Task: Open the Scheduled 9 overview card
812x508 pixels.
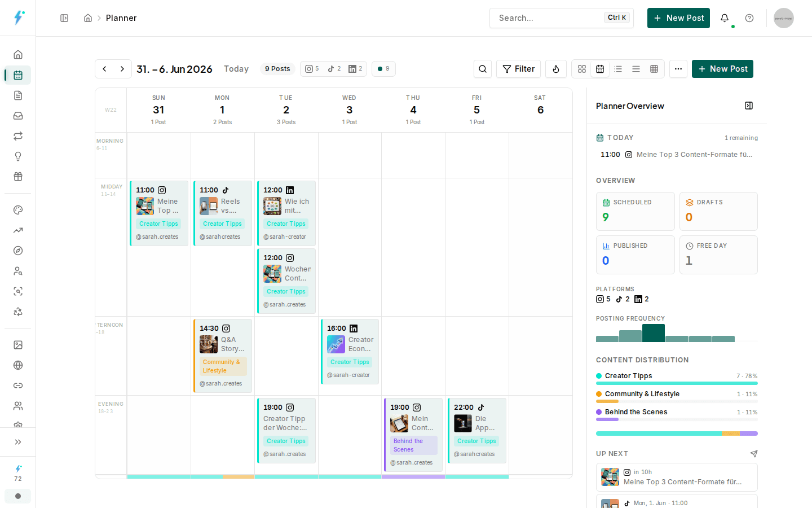Action: pyautogui.click(x=635, y=211)
